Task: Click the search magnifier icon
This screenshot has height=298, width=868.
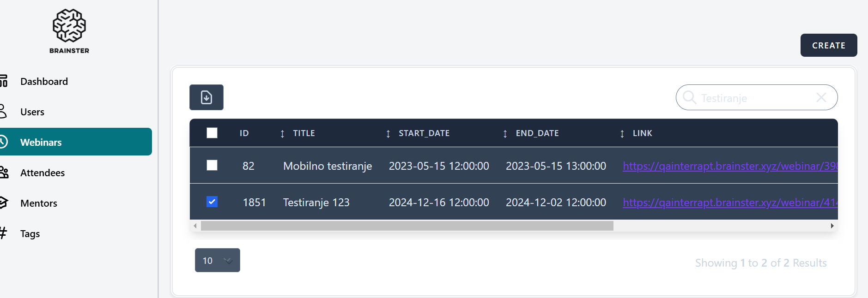Action: pos(689,97)
